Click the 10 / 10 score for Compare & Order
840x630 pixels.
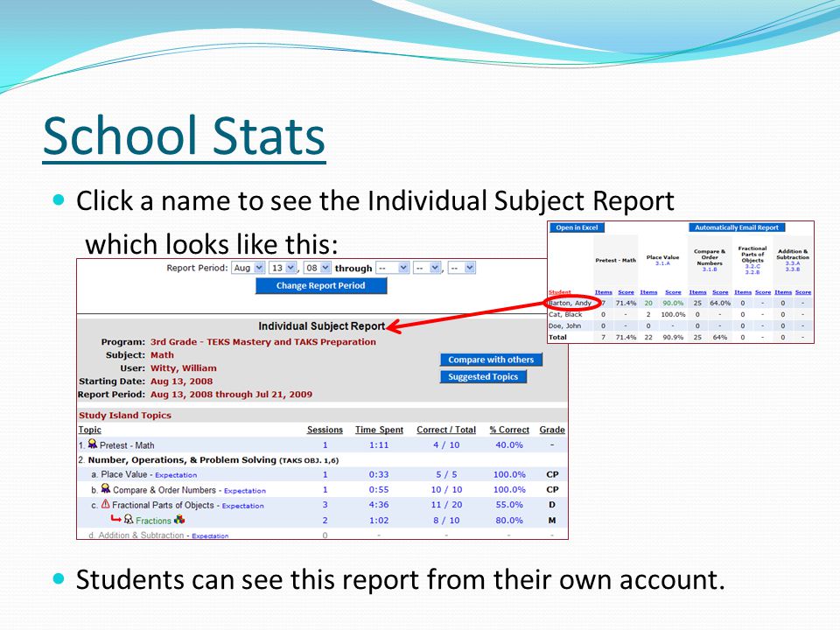(446, 490)
